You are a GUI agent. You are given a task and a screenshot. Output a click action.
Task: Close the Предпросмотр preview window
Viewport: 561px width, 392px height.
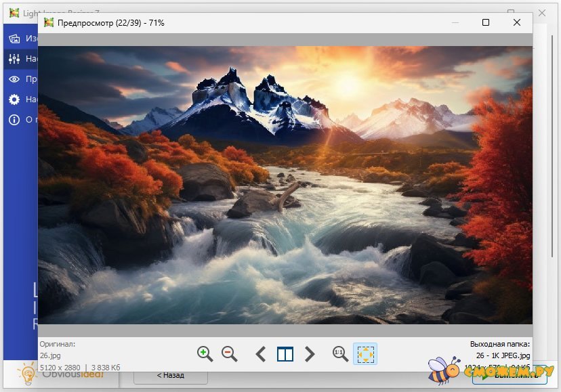coord(517,22)
